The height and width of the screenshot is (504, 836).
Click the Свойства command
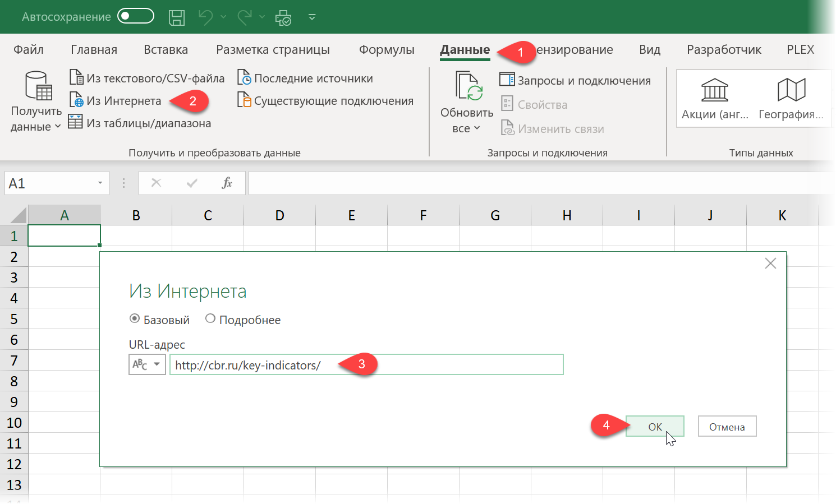[x=534, y=104]
